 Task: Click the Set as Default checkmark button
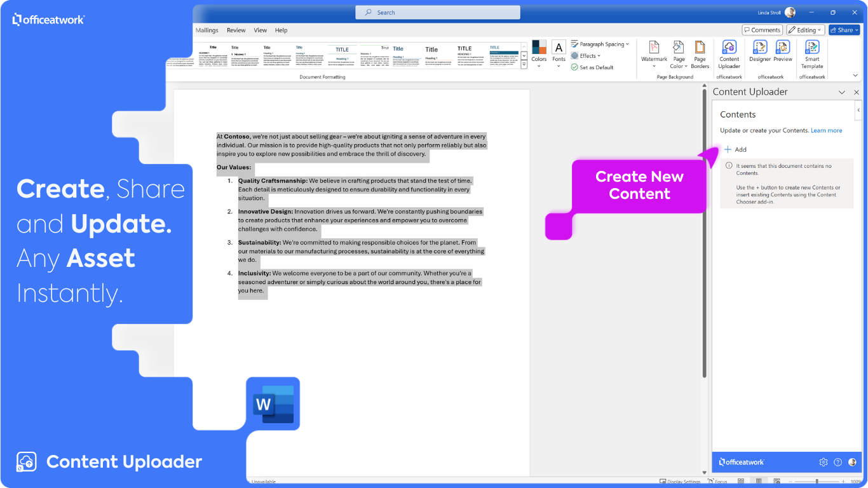[x=592, y=67]
